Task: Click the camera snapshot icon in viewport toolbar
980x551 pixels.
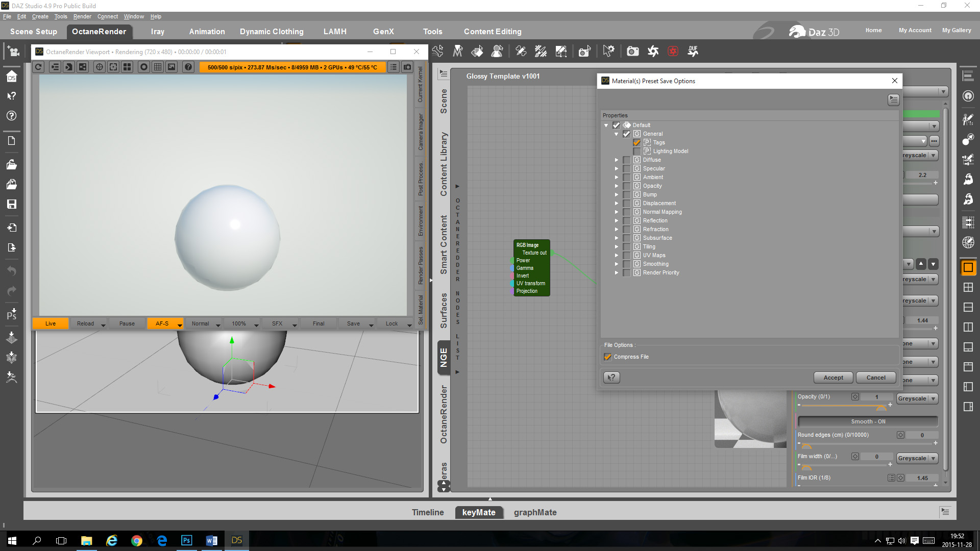Action: click(407, 67)
